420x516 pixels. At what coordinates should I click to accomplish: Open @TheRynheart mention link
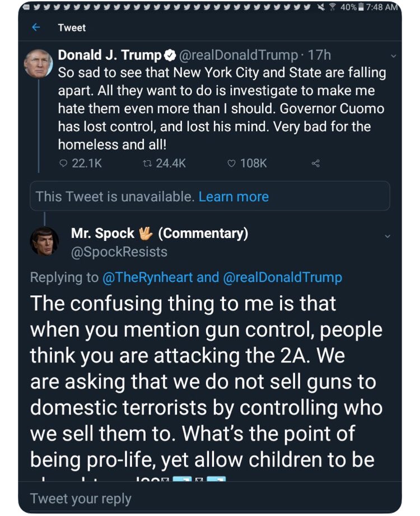click(x=146, y=277)
